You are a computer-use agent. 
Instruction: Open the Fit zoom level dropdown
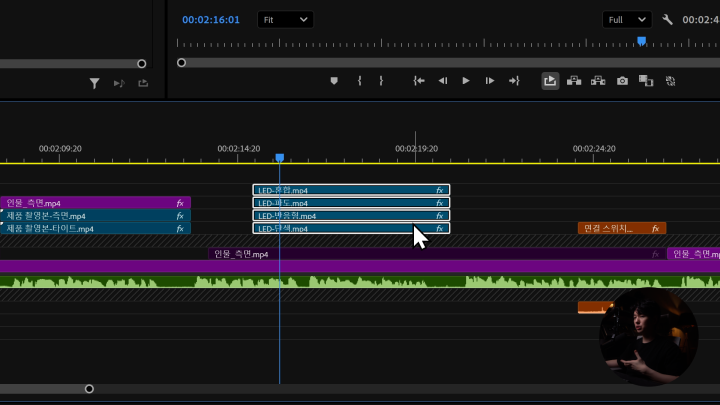pyautogui.click(x=285, y=19)
